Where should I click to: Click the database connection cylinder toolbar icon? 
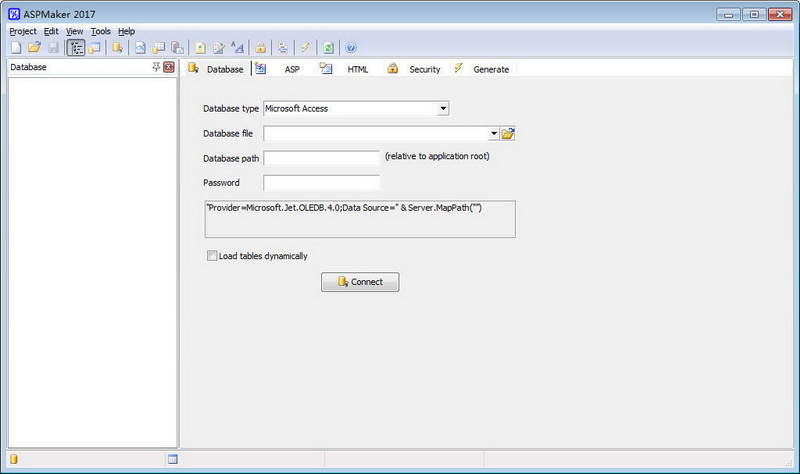117,48
